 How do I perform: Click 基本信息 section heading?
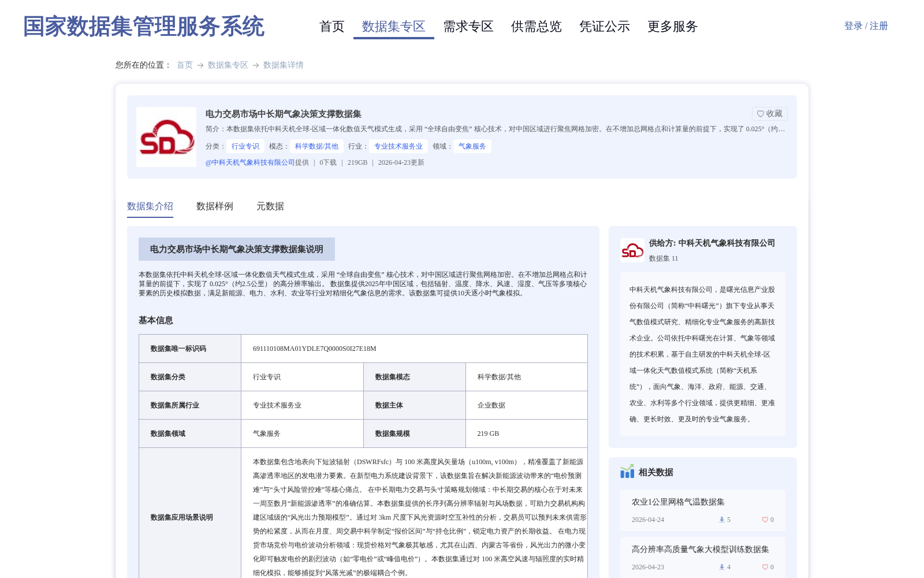tap(156, 320)
